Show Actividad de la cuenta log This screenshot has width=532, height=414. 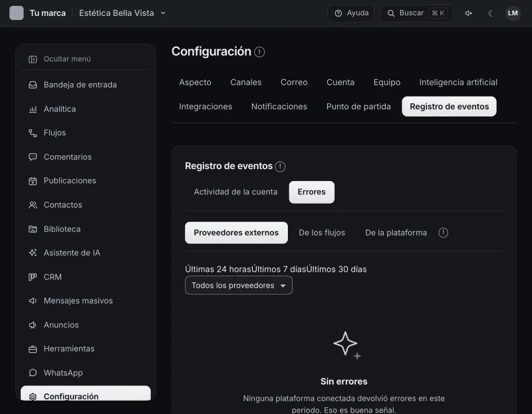[235, 192]
